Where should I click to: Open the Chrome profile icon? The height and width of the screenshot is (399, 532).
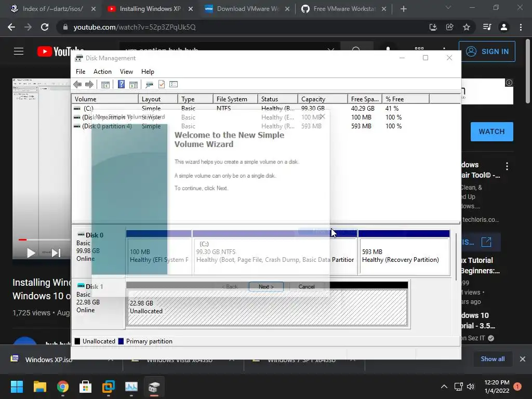coord(504,27)
